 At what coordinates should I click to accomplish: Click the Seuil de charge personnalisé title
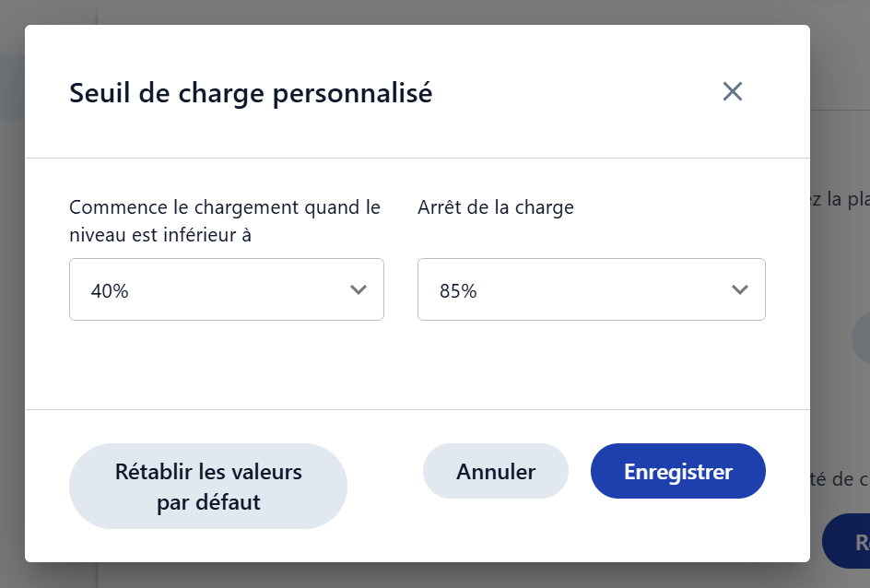[251, 93]
